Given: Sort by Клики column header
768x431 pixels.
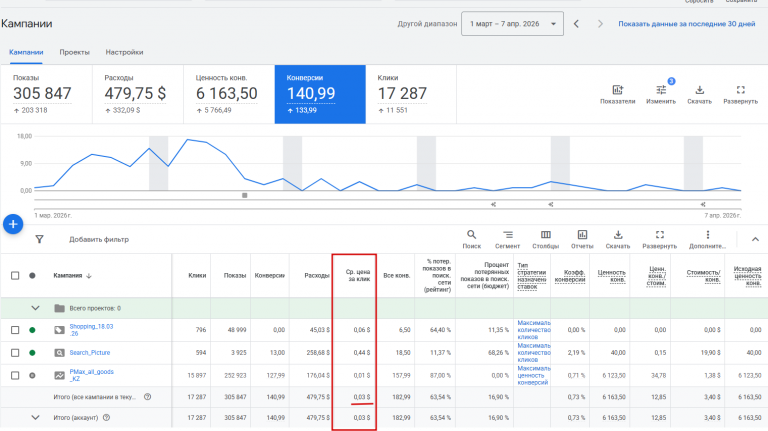Looking at the screenshot, I should (197, 276).
